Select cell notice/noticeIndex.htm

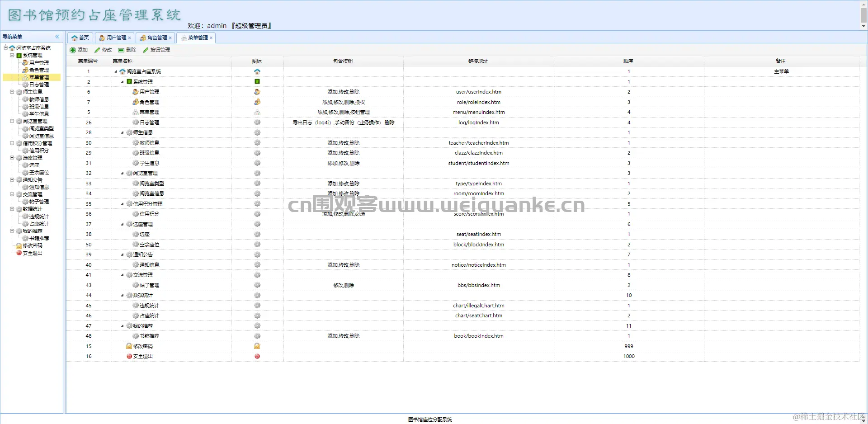tap(478, 265)
